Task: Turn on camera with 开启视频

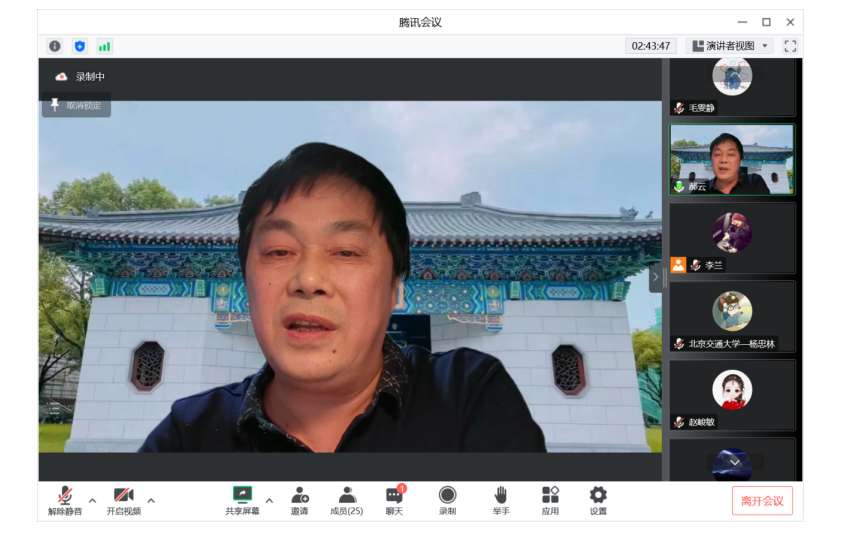Action: coord(124,500)
